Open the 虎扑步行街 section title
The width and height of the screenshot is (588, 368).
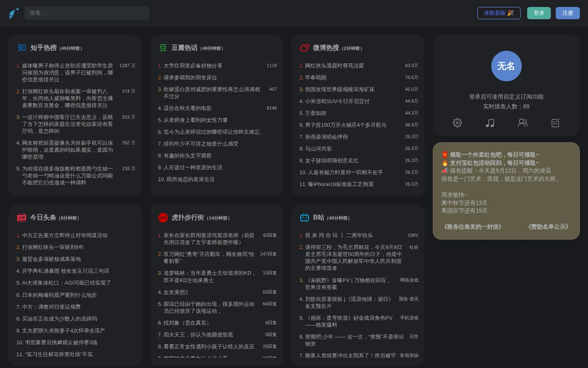(x=188, y=218)
